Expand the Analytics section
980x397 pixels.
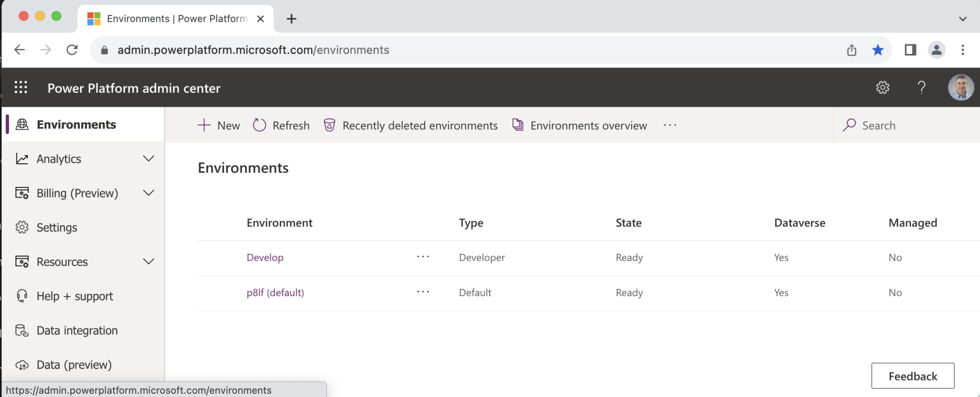[x=148, y=159]
